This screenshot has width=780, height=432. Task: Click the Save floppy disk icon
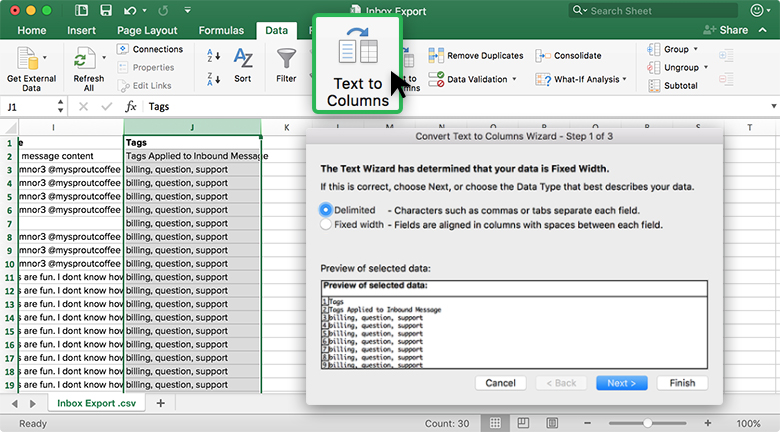pos(106,10)
